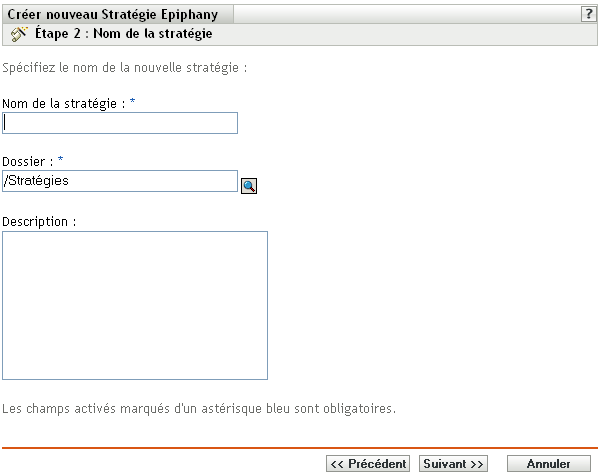
Task: Place cursor in the Description text area
Action: coord(135,305)
